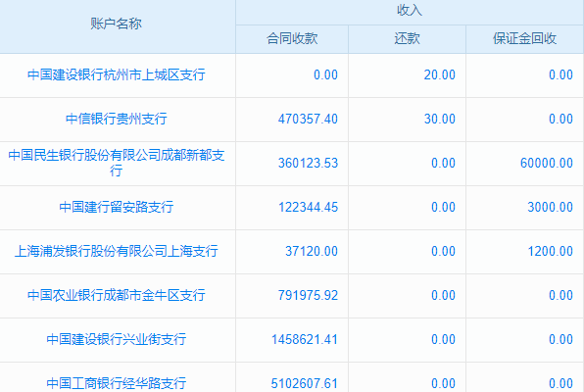Select contract receipt value 5102607.61
This screenshot has height=392, width=584.
(x=305, y=383)
